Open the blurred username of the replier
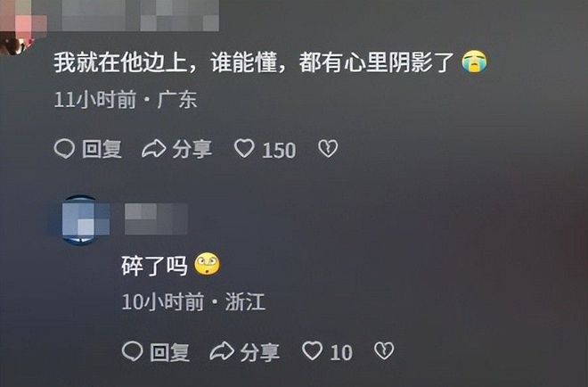Image resolution: width=588 pixels, height=387 pixels. [x=156, y=218]
